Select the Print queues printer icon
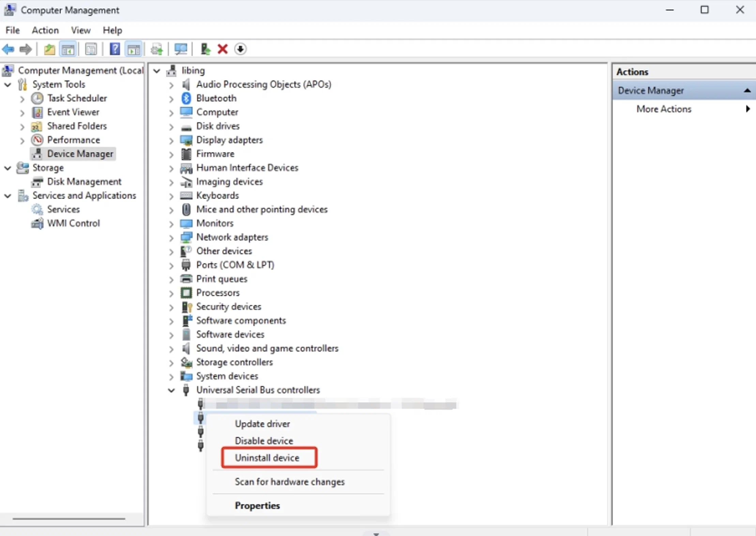Image resolution: width=756 pixels, height=536 pixels. (186, 279)
